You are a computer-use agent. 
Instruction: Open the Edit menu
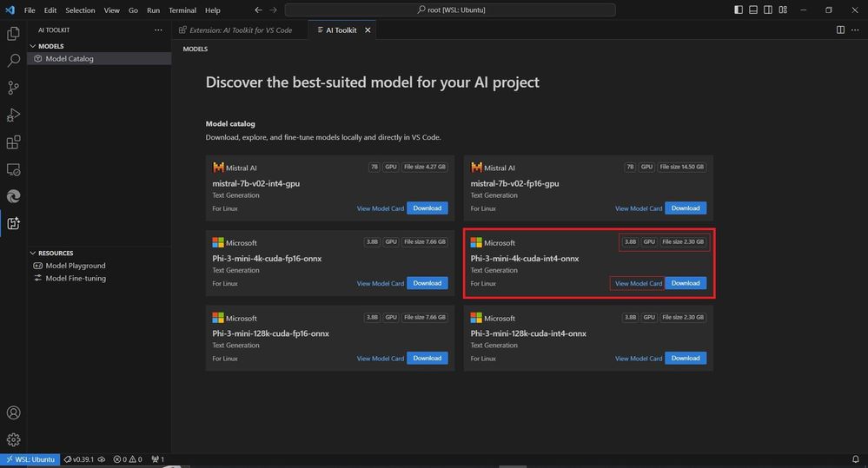(x=50, y=10)
